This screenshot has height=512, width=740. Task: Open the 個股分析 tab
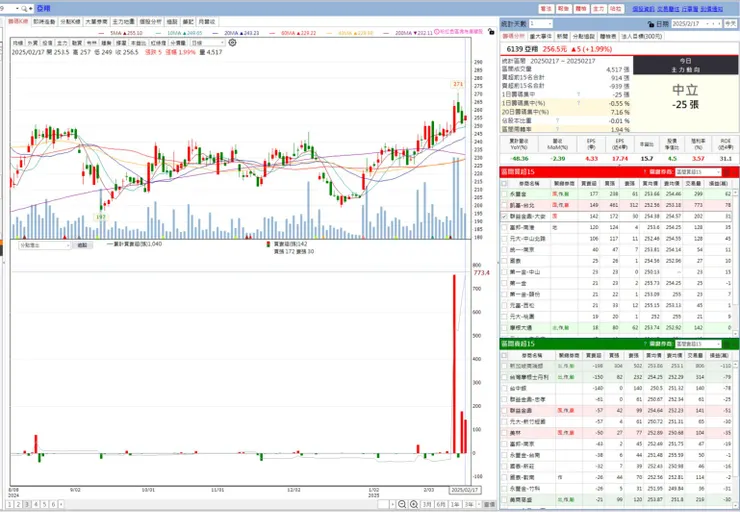pyautogui.click(x=151, y=22)
